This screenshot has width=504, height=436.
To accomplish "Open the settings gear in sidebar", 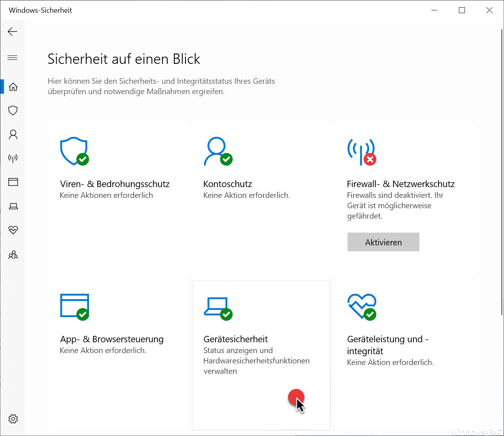I will tap(13, 419).
